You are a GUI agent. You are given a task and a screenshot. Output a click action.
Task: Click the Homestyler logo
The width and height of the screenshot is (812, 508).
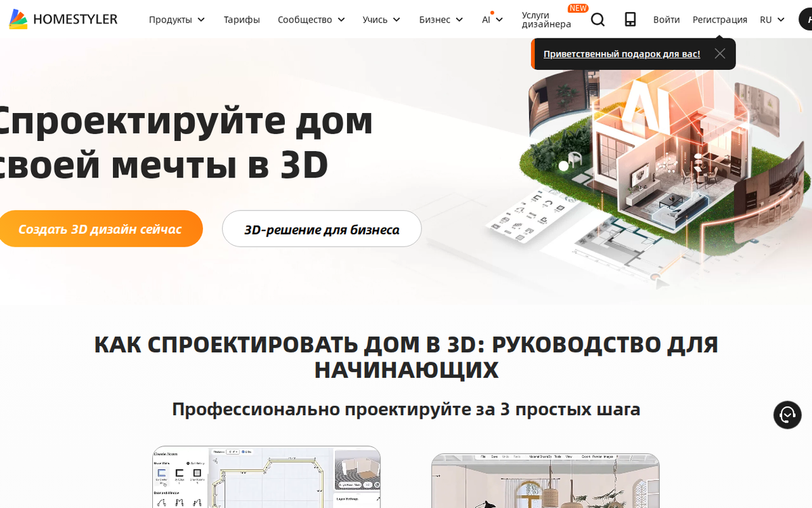63,20
